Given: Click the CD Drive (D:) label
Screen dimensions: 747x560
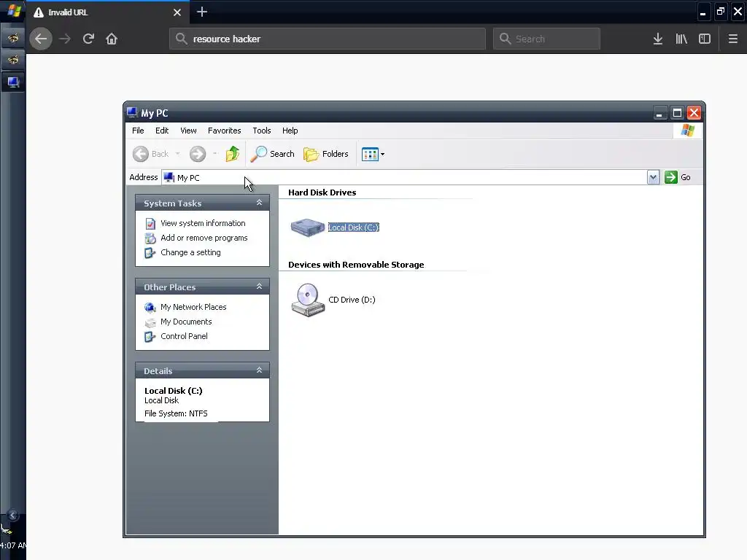Looking at the screenshot, I should coord(352,300).
